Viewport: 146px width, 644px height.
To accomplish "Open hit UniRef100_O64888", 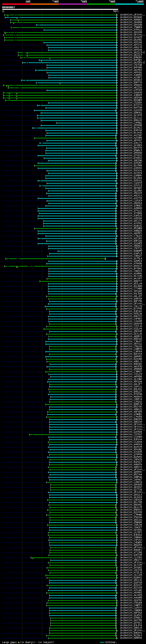I will (131, 22).
